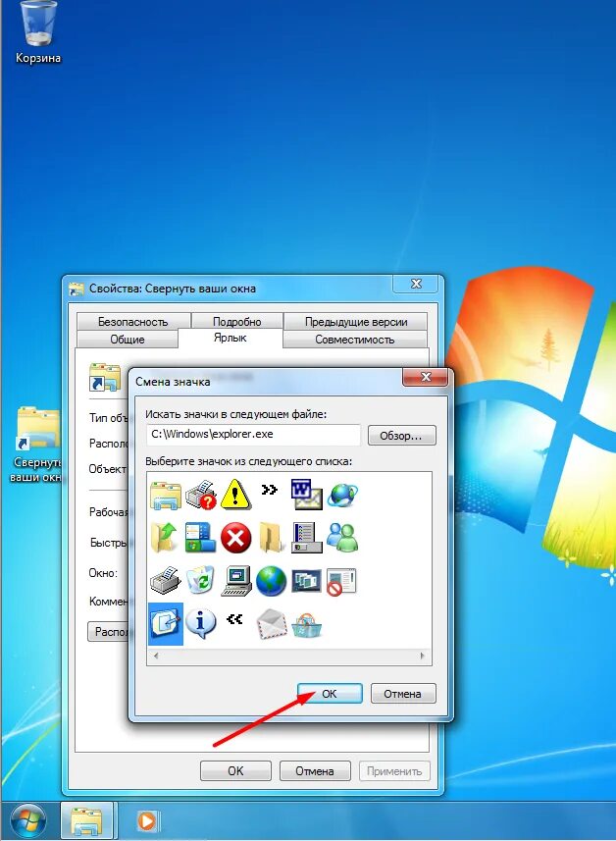The width and height of the screenshot is (616, 841).
Task: Open Explorer from the taskbar
Action: coord(86,821)
